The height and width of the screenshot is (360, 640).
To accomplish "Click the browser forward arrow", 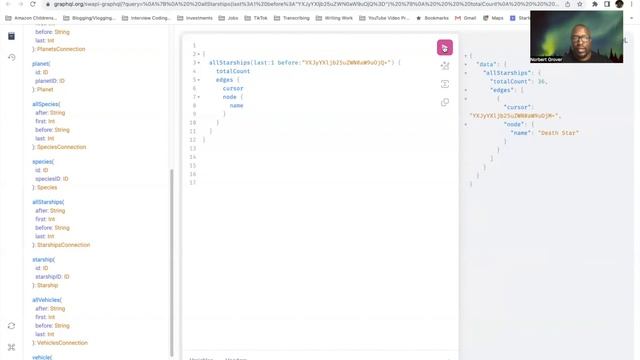I will point(20,4).
